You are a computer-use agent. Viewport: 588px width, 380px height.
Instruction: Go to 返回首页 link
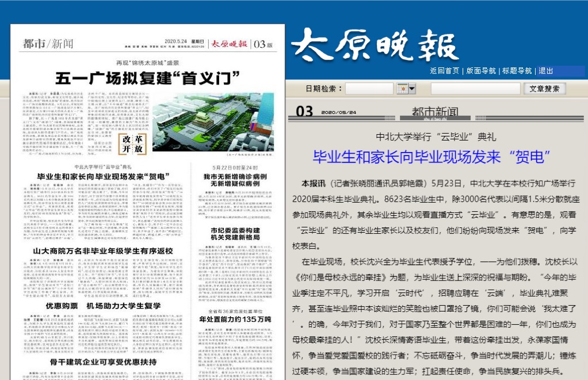click(x=444, y=71)
